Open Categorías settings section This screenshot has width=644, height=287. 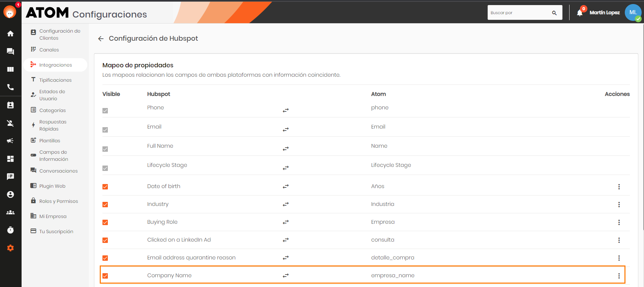(55, 110)
